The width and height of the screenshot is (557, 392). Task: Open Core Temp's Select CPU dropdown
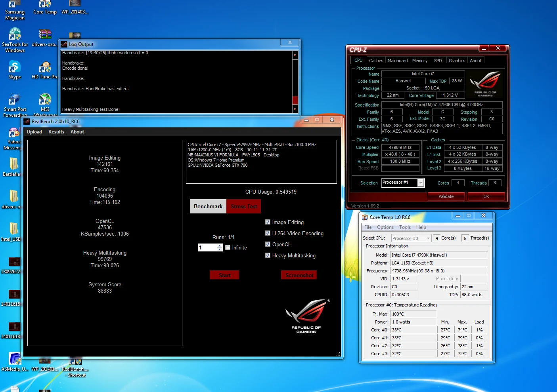(x=411, y=238)
